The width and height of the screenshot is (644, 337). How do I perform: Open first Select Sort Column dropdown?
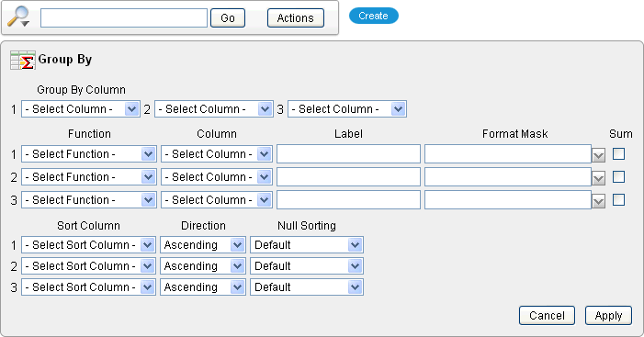[x=88, y=245]
